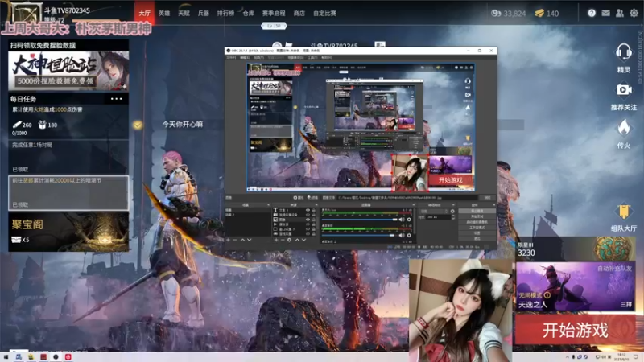The width and height of the screenshot is (644, 362).
Task: Mute the first OBS mixer channel speaker
Action: [x=402, y=220]
